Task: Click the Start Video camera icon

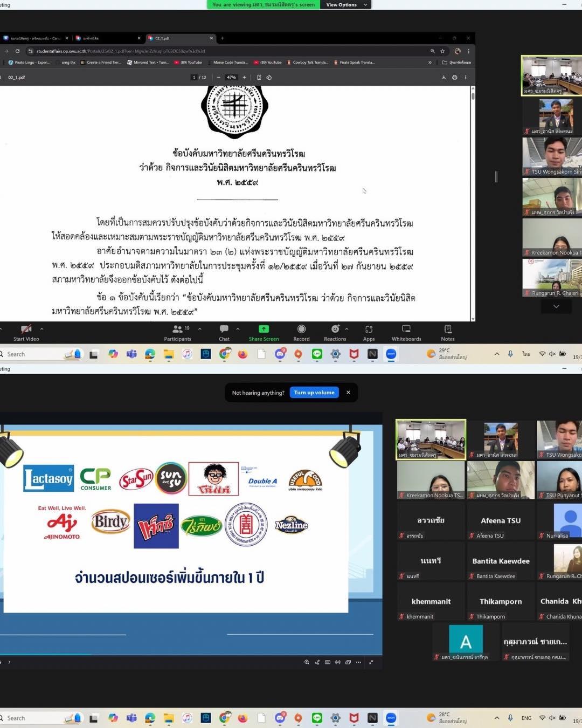Action: pos(26,329)
